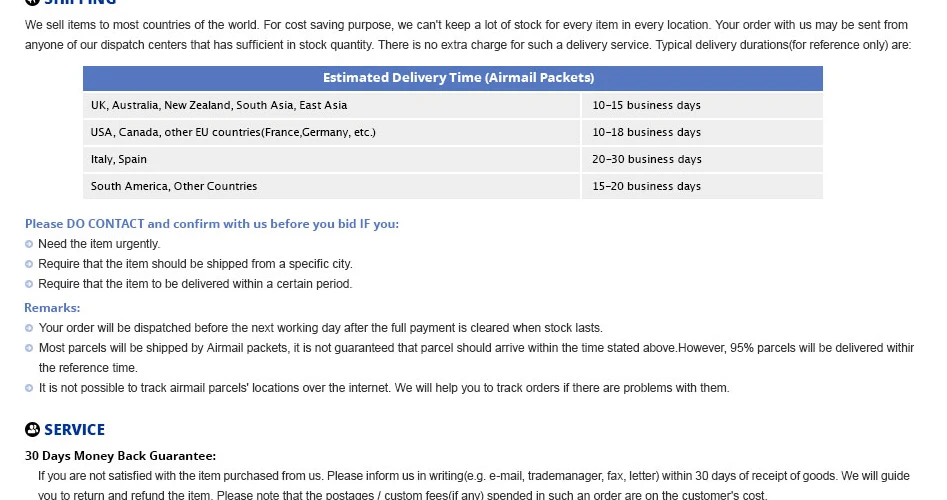Select the 'UK, Australia, New Zealand' table row
The width and height of the screenshot is (947, 500).
(x=453, y=105)
